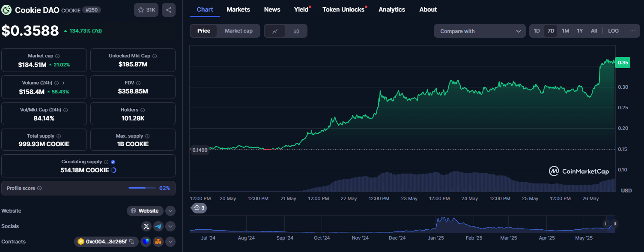Click the right handle of timeline range slider
Viewport: 644px width, 252px height.
pyautogui.click(x=615, y=223)
